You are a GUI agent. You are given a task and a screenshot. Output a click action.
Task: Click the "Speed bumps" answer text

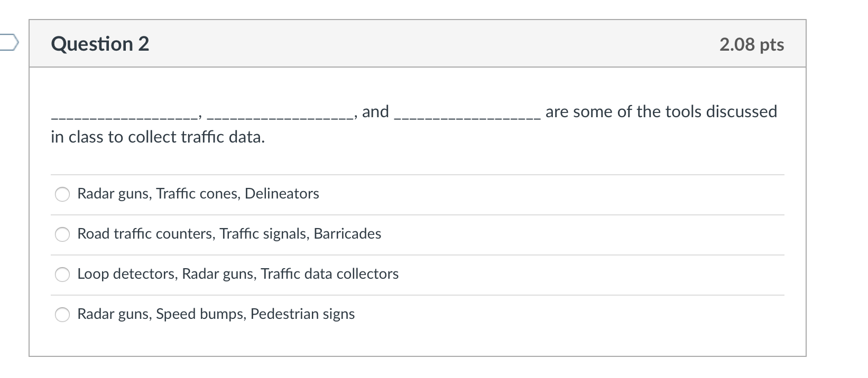pyautogui.click(x=200, y=314)
